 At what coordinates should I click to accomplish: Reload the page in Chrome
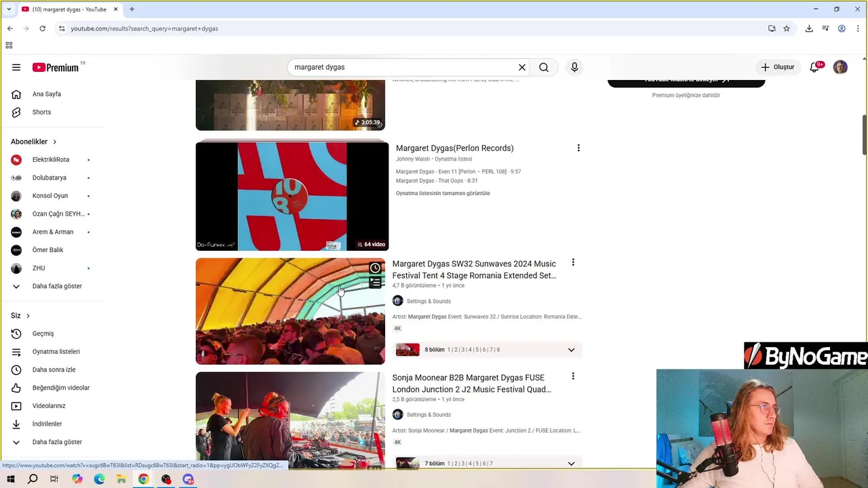tap(42, 28)
